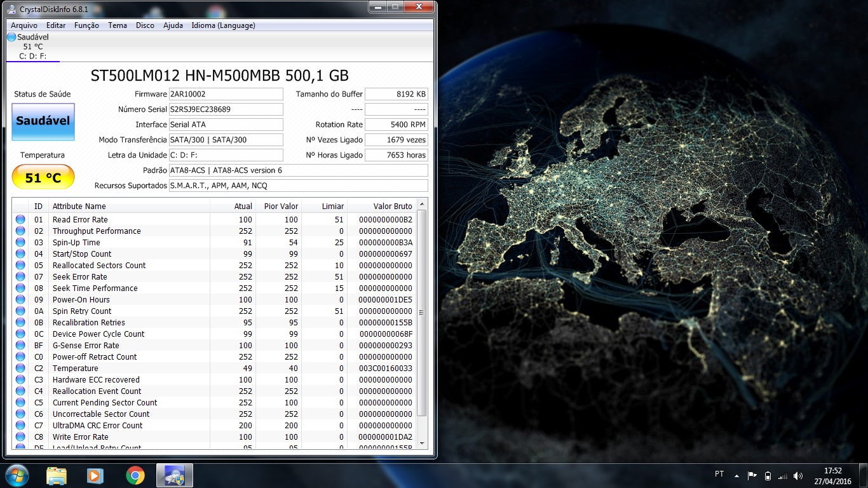This screenshot has width=868, height=488.
Task: Select the Uncorrectable Sector Count attribute name
Action: click(x=101, y=414)
